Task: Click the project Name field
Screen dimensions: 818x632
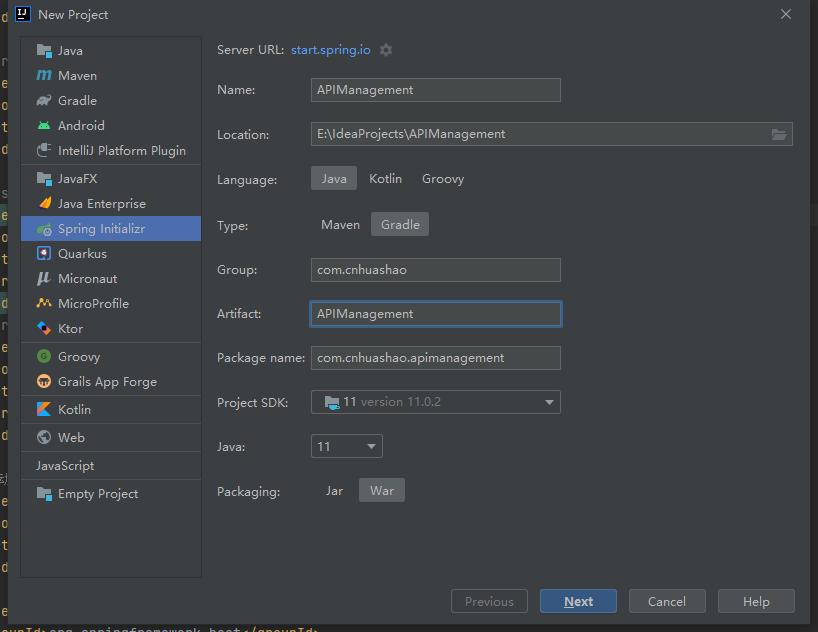Action: pos(436,90)
